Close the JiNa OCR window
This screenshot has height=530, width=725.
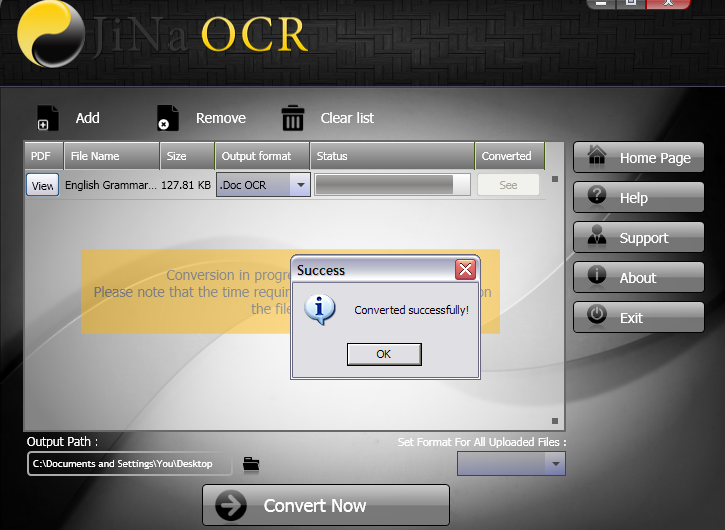(x=668, y=4)
